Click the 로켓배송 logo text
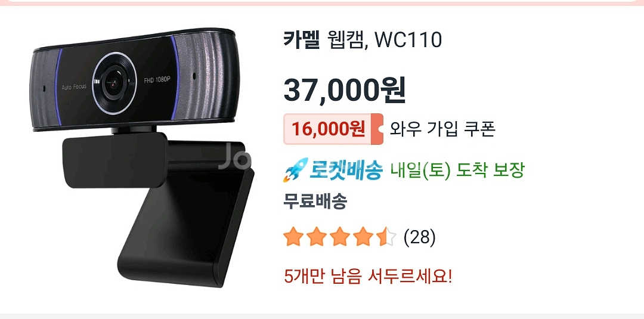The image size is (644, 319). coord(346,169)
